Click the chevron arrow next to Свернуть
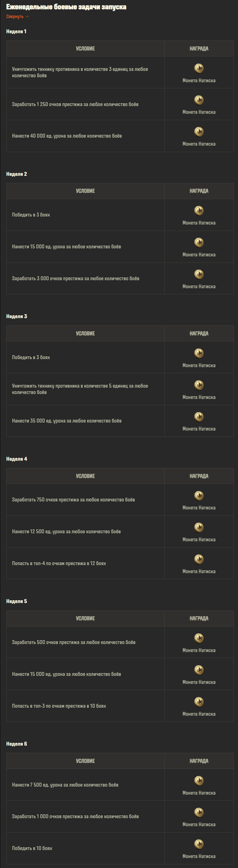This screenshot has width=238, height=868. (x=27, y=17)
